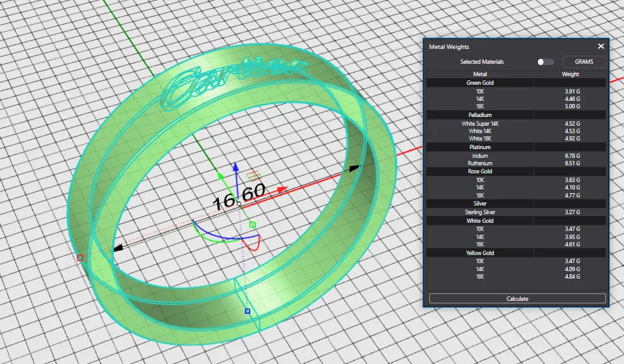
Task: Click the Weight column header
Action: point(570,74)
